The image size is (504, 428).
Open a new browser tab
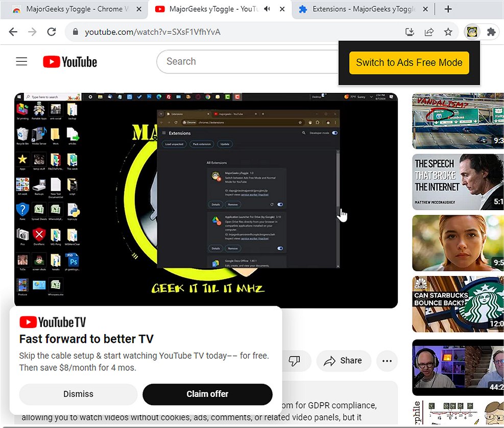point(448,9)
